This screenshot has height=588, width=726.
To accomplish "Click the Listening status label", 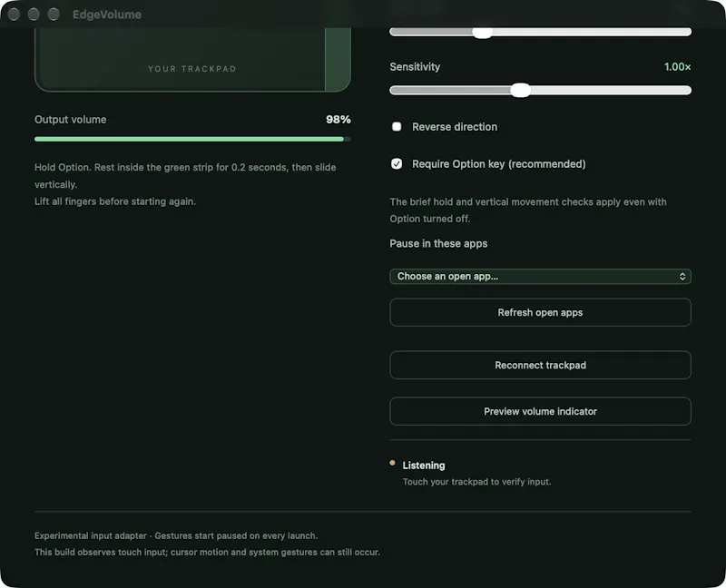I will [424, 465].
